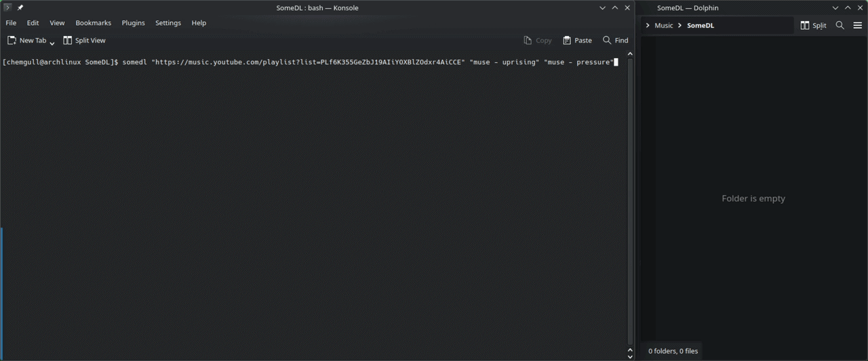This screenshot has width=868, height=361.
Task: Open search in Dolphin
Action: 840,26
